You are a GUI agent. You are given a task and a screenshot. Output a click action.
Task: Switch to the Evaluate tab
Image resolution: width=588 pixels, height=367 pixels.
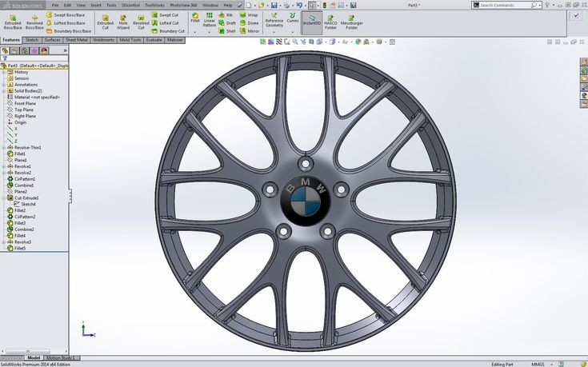[154, 40]
